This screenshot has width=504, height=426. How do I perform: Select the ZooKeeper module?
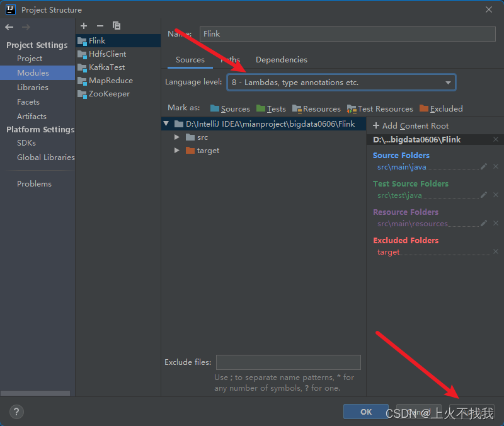pyautogui.click(x=118, y=94)
